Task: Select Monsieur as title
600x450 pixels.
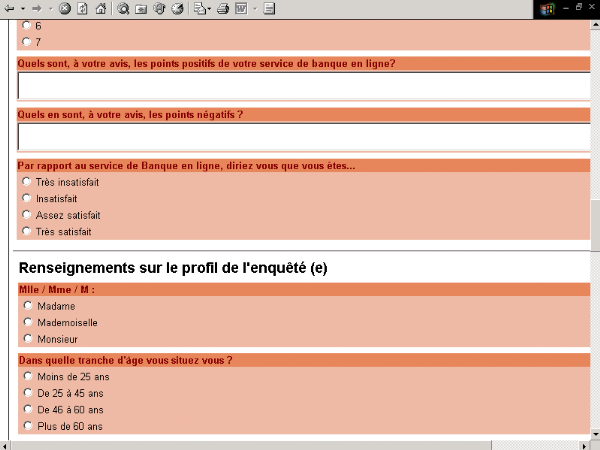Action: [28, 338]
